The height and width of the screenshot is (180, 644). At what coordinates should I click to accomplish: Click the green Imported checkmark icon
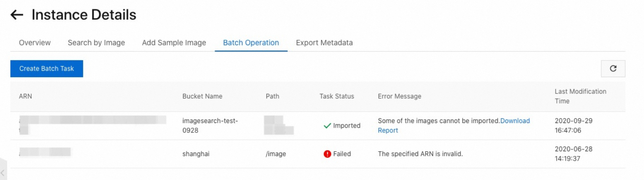coord(328,126)
